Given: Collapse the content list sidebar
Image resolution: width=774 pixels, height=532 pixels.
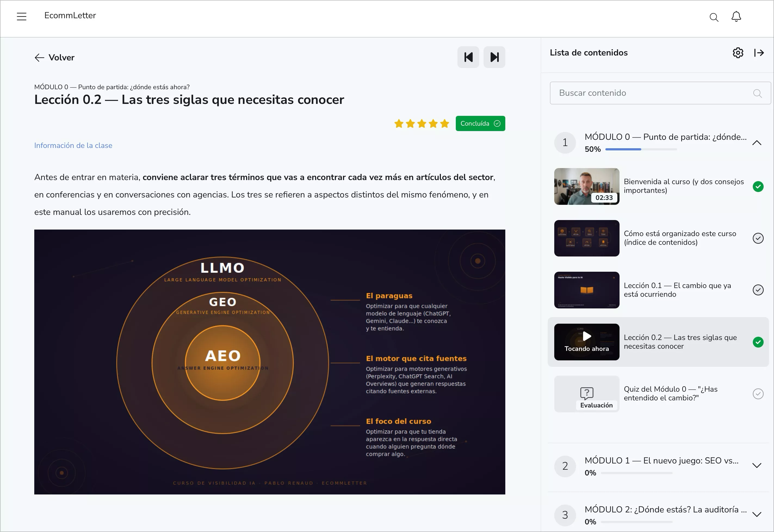Looking at the screenshot, I should point(759,53).
